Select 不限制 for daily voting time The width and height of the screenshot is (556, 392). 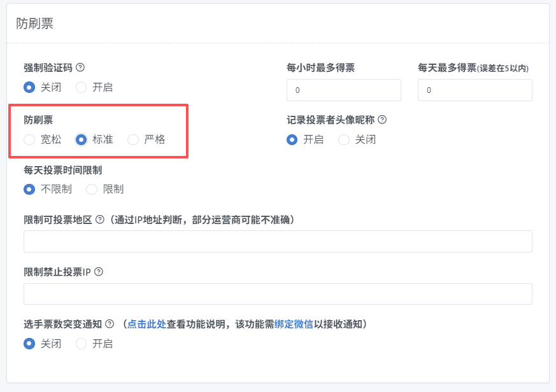(x=29, y=189)
